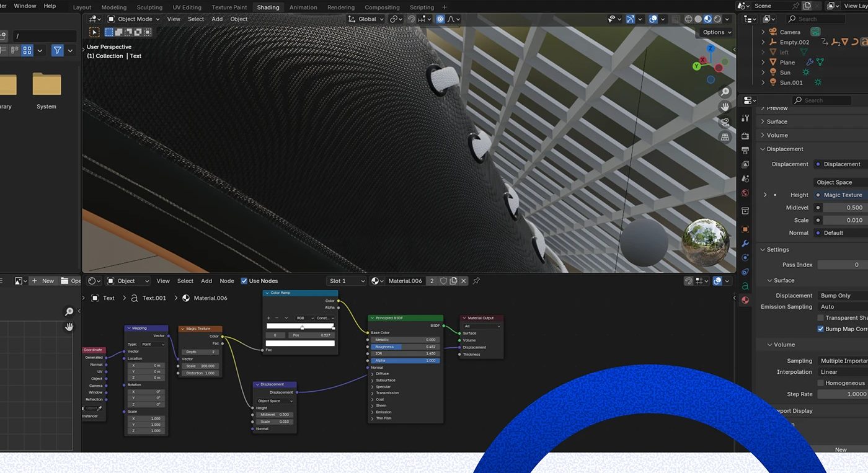The width and height of the screenshot is (868, 473).
Task: Click the filter funnel icon in file browser
Action: pos(58,50)
